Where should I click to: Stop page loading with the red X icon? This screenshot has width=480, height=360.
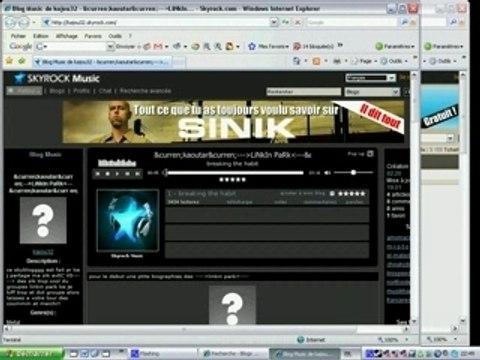(297, 22)
